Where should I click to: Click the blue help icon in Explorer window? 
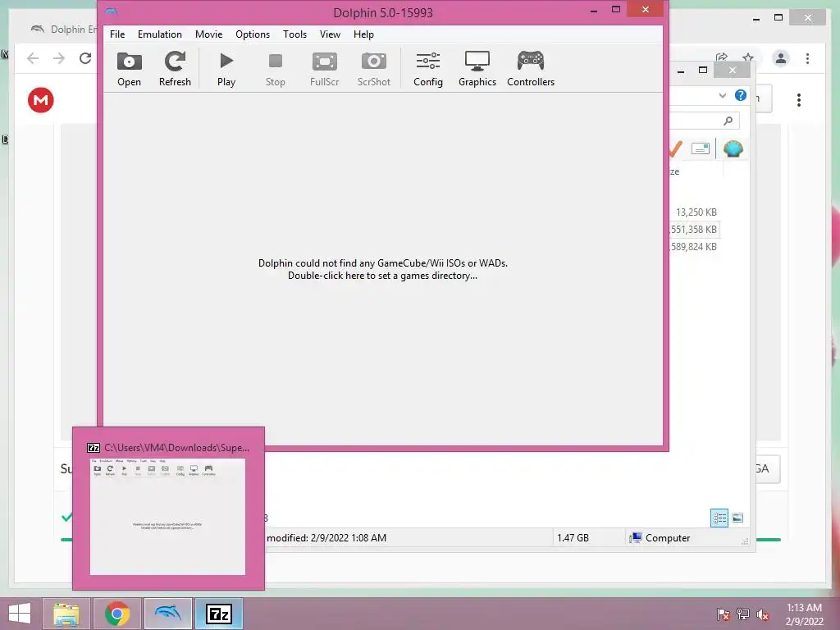point(741,95)
